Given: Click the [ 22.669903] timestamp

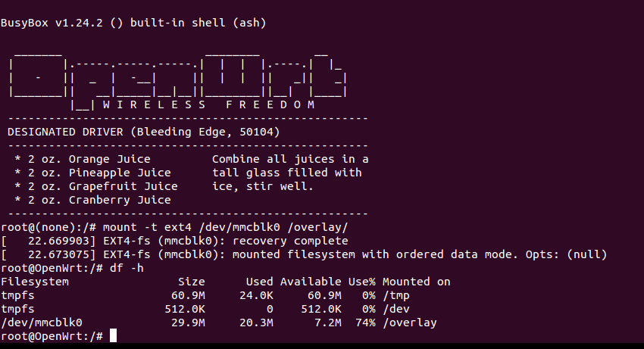Looking at the screenshot, I should tap(48, 241).
